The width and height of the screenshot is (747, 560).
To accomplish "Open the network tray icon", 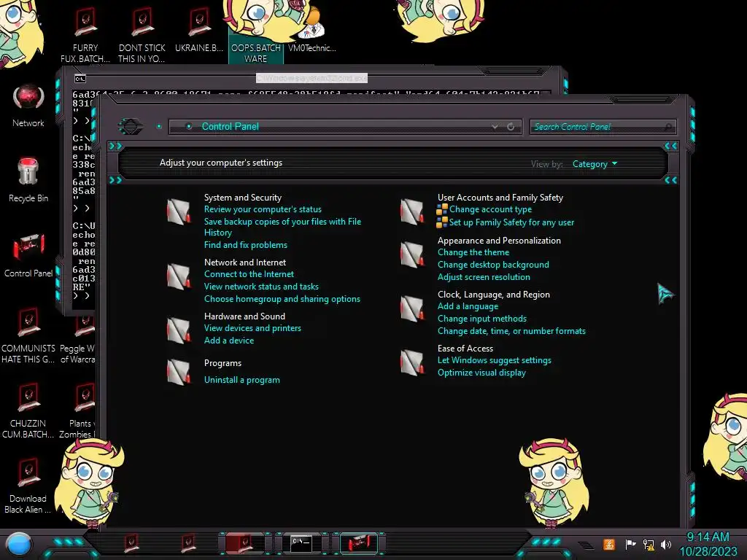I will click(x=649, y=544).
